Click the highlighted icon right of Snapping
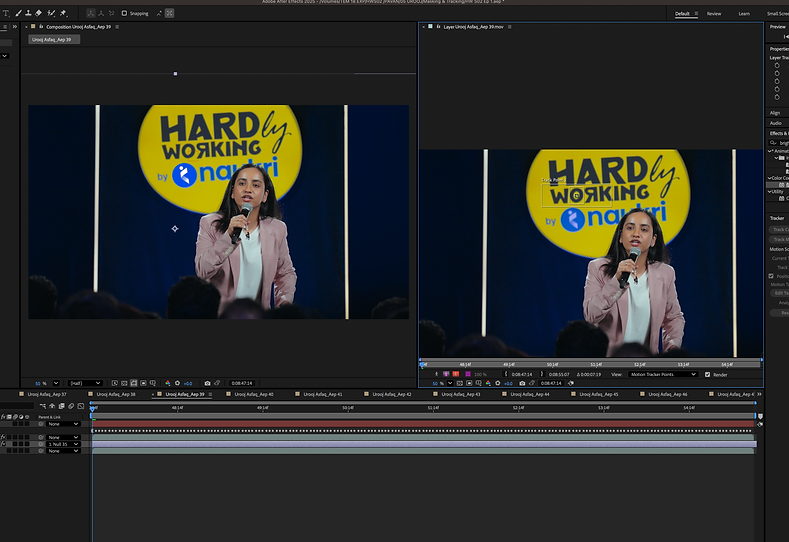Image resolution: width=789 pixels, height=542 pixels. 170,13
